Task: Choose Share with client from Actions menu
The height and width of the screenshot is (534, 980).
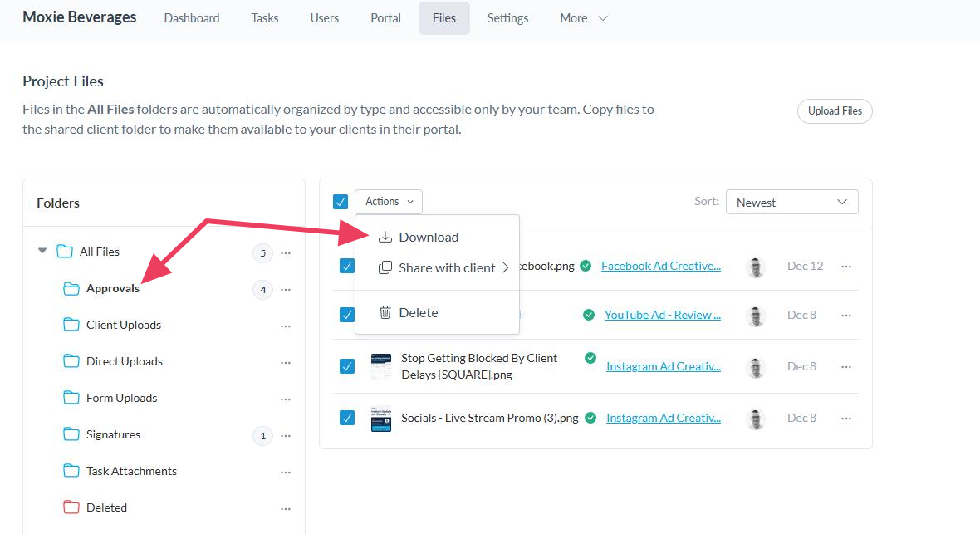Action: 447,267
